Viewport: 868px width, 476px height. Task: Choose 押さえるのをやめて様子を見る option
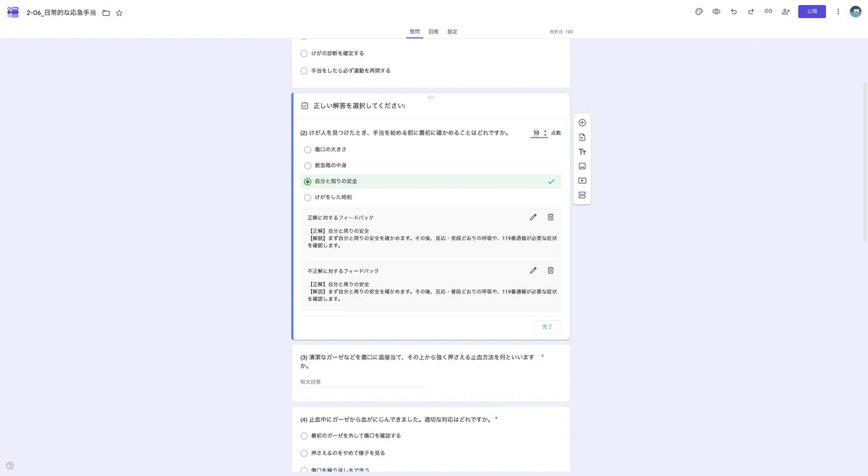304,453
